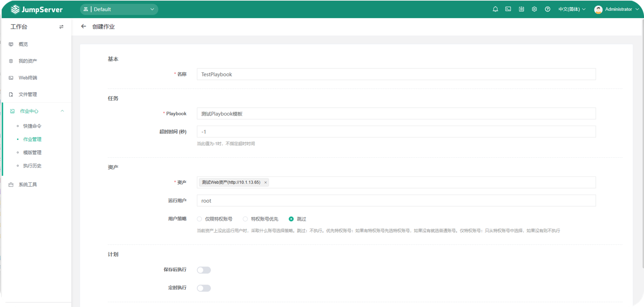644x307 pixels.
Task: Expand the Administrator user menu
Action: tap(622, 9)
